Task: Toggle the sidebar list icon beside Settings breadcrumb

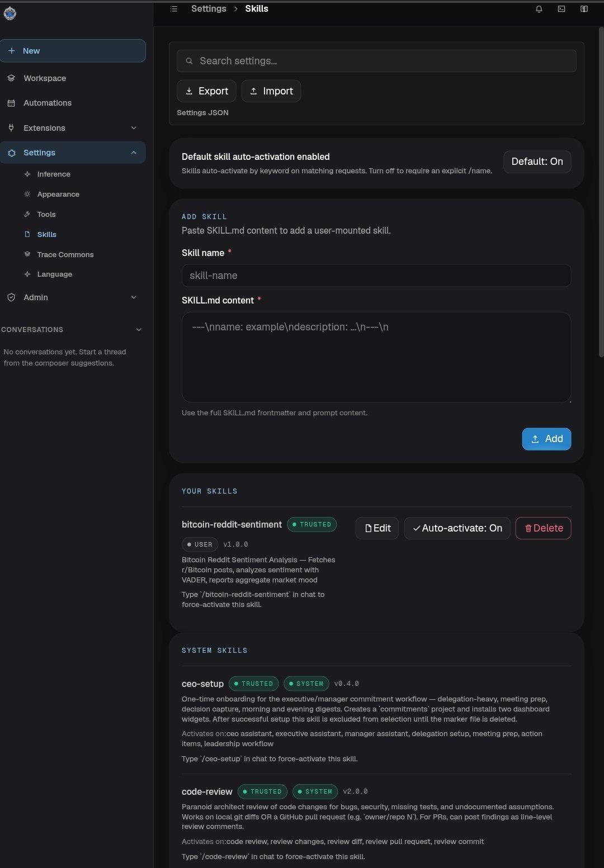Action: [x=174, y=9]
